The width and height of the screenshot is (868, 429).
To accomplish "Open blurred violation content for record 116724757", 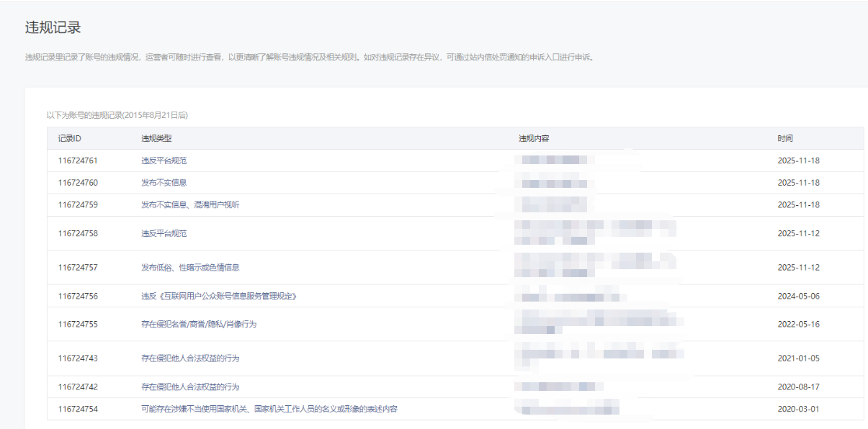I will pyautogui.click(x=594, y=267).
